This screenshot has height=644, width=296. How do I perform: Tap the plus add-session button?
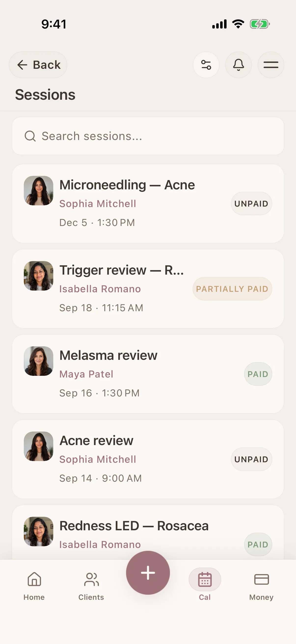click(148, 573)
